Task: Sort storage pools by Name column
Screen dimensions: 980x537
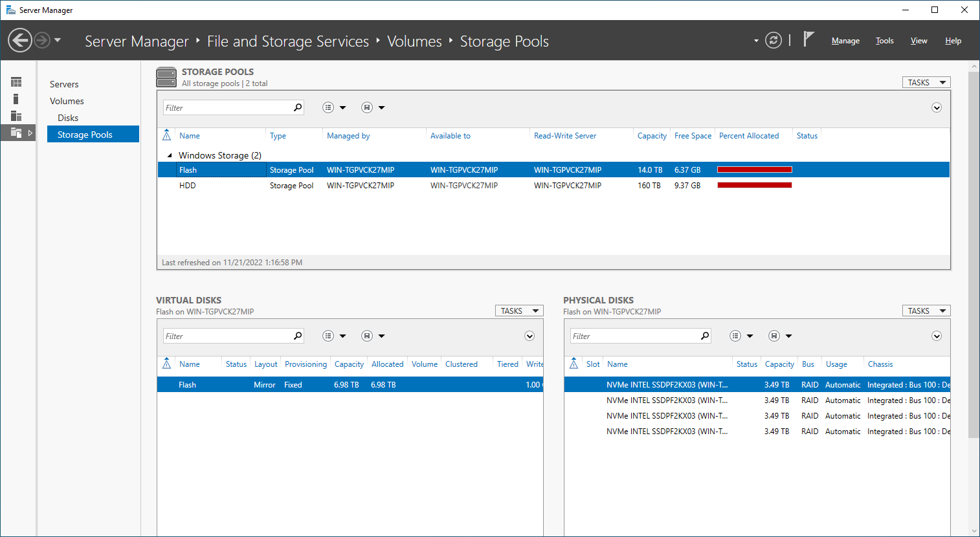Action: coord(189,136)
